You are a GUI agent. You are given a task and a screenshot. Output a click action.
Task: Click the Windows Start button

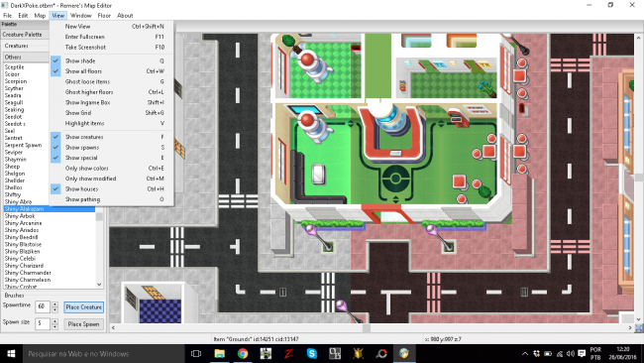[x=11, y=353]
